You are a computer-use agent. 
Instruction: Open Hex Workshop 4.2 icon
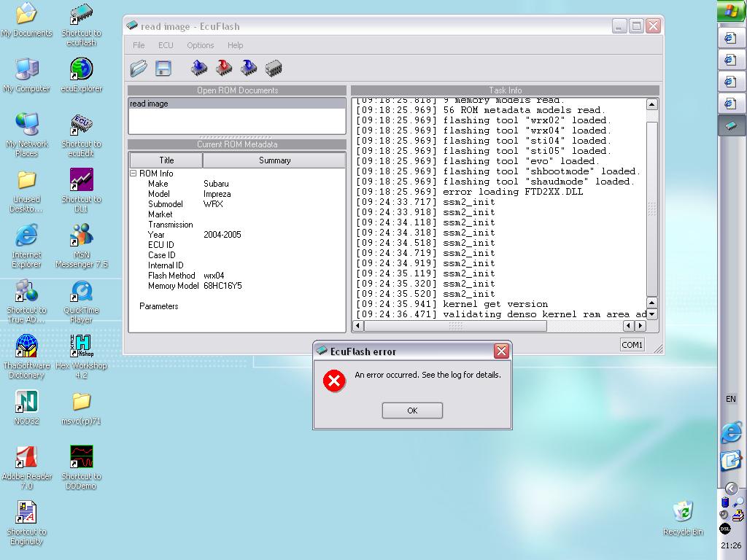(x=81, y=357)
